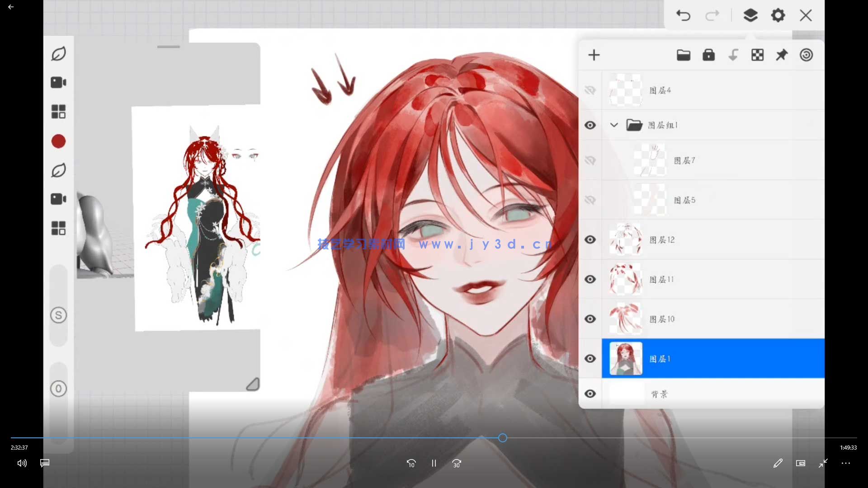The image size is (868, 488).
Task: Open the video player more options menu
Action: point(846,463)
